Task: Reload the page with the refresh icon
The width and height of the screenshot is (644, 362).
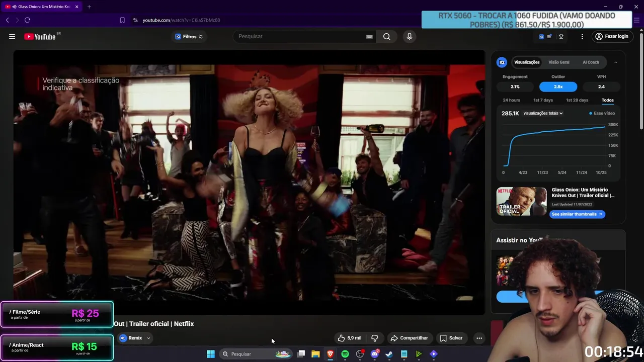Action: 27,20
